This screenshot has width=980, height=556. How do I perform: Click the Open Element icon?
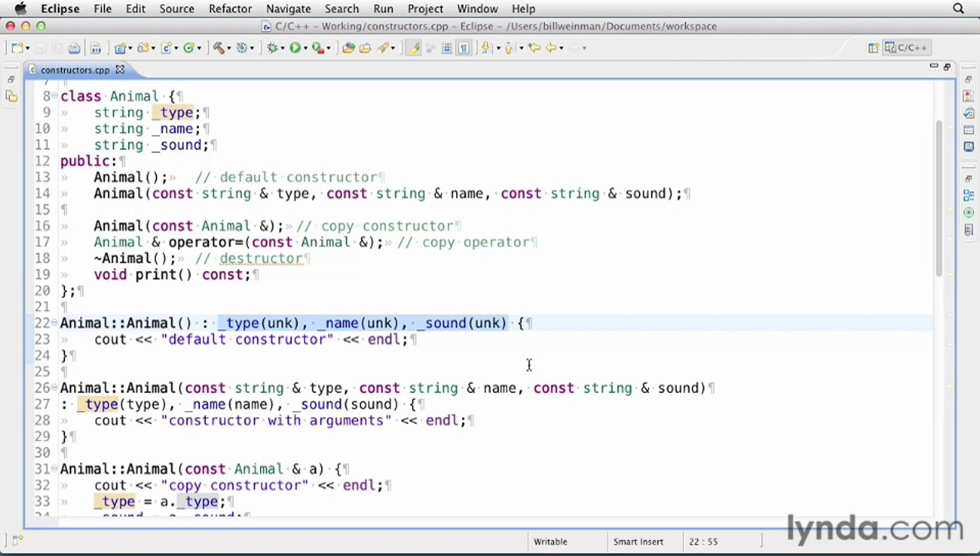[348, 48]
